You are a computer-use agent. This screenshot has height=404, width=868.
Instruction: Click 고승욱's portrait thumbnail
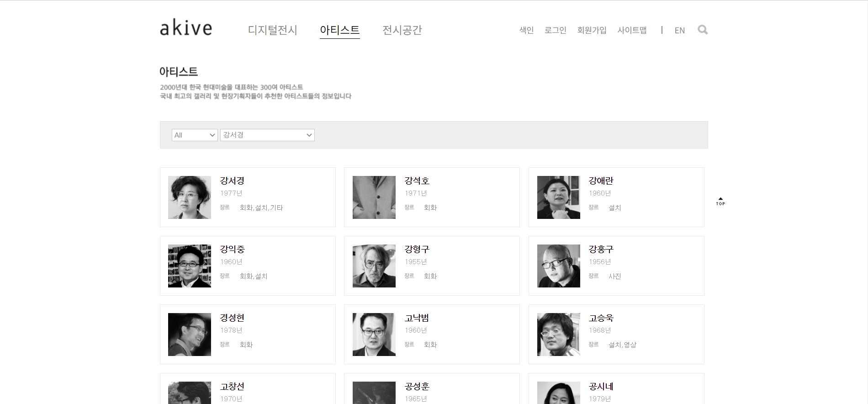[558, 335]
